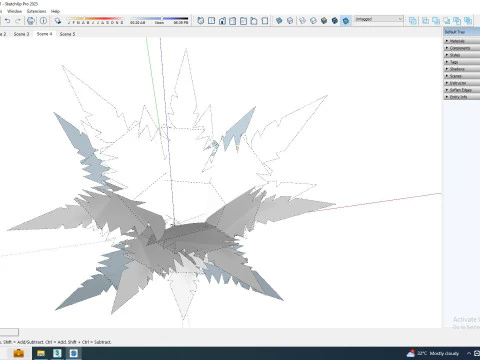Screen dimensions: 480x360
Task: Open the Untagged tag dropdown
Action: (x=379, y=19)
